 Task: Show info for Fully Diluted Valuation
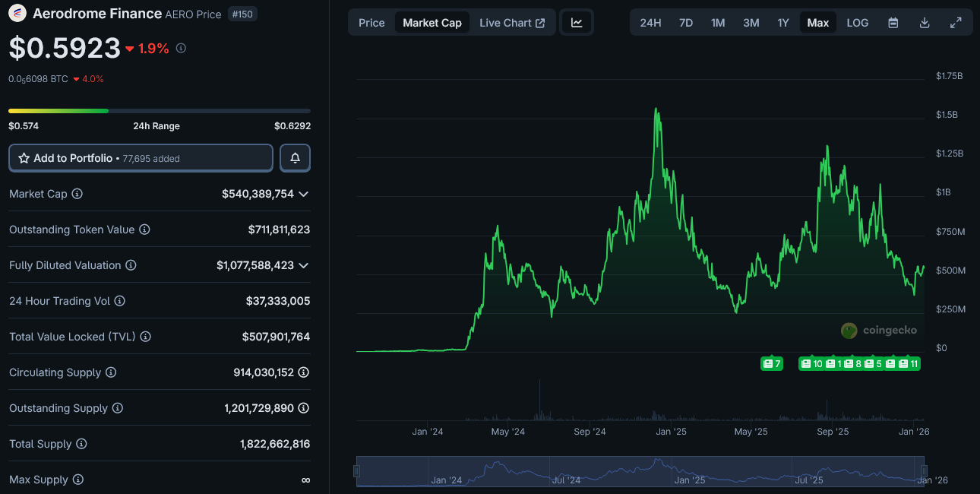tap(131, 265)
